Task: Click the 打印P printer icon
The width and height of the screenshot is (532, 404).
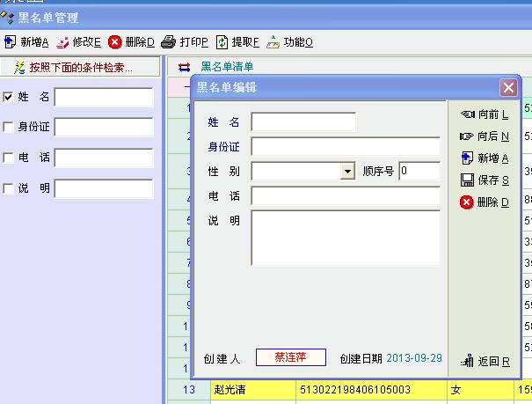Action: point(169,42)
